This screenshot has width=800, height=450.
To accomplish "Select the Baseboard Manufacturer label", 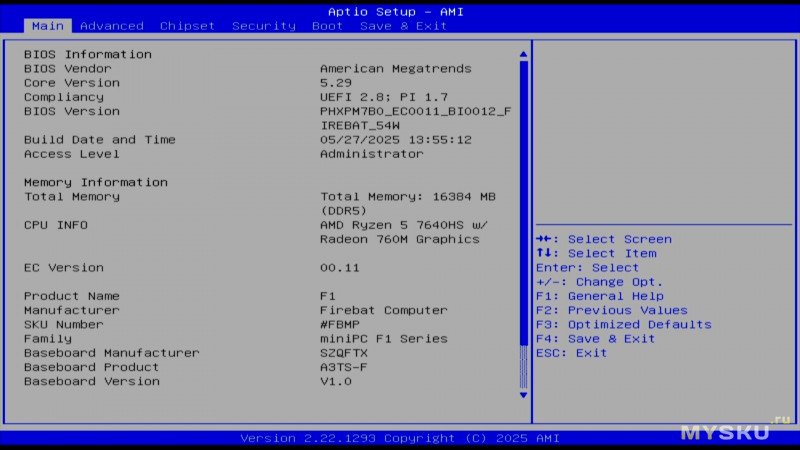I will click(112, 353).
